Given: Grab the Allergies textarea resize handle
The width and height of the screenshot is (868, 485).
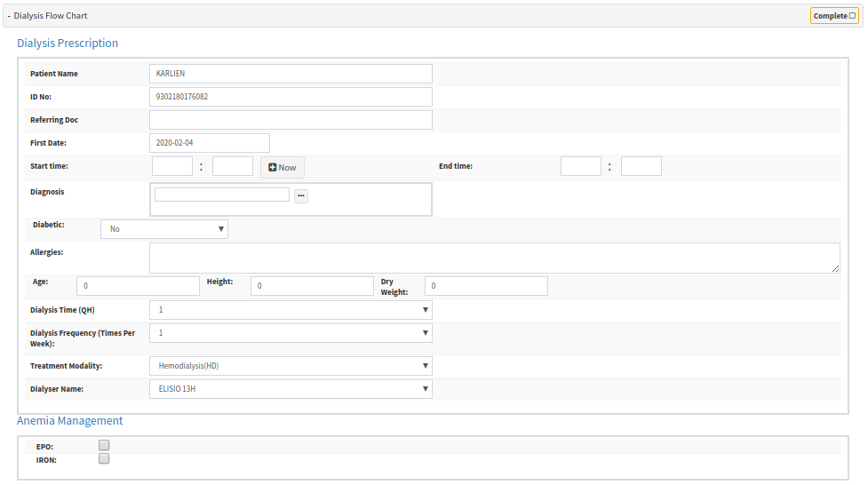Looking at the screenshot, I should point(835,268).
